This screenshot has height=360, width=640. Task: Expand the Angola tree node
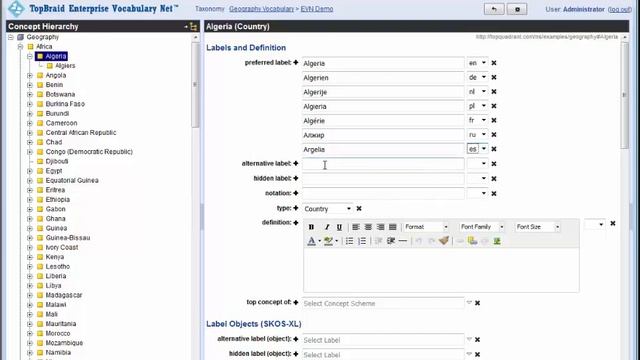[30, 76]
